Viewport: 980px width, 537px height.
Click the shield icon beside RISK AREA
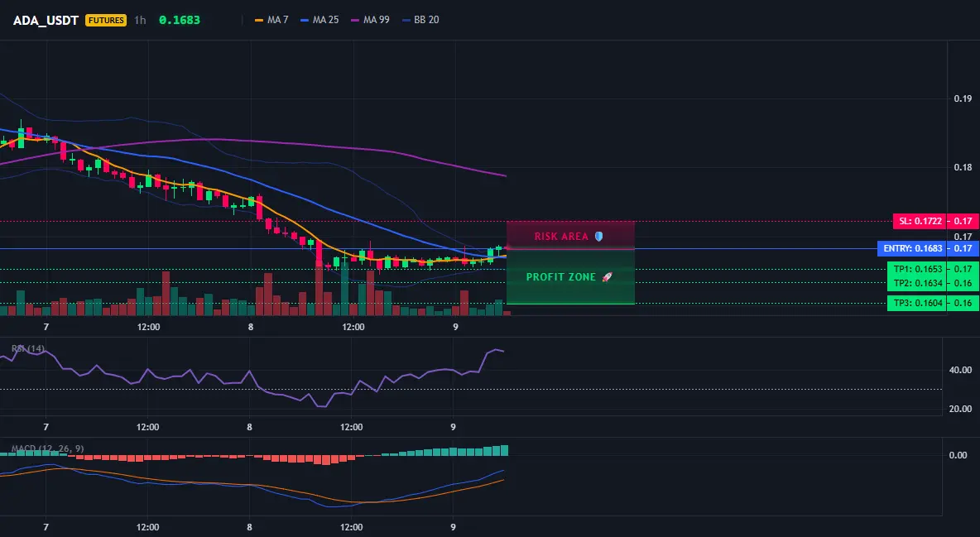pos(598,237)
